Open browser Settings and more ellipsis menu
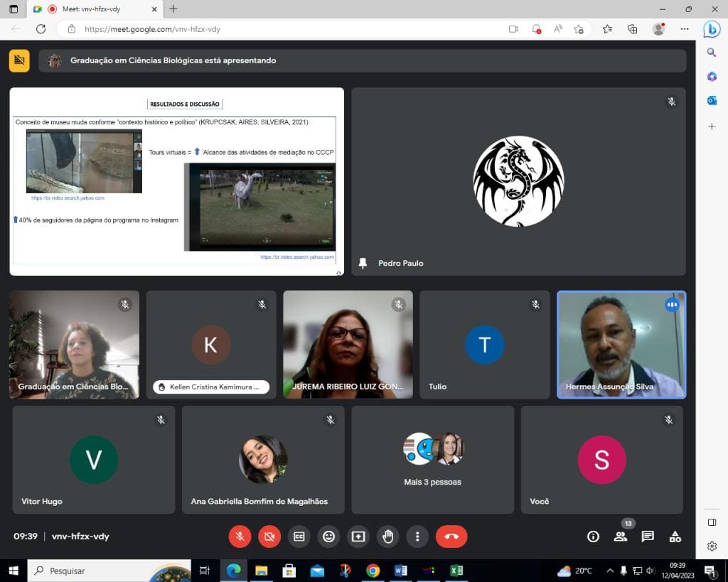The width and height of the screenshot is (728, 582). 685,28
